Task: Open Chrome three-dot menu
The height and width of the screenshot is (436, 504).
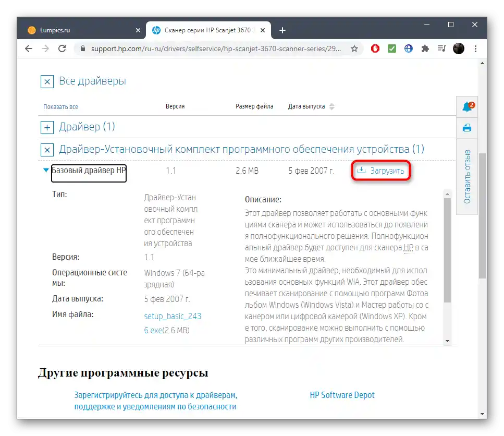Action: [x=475, y=49]
